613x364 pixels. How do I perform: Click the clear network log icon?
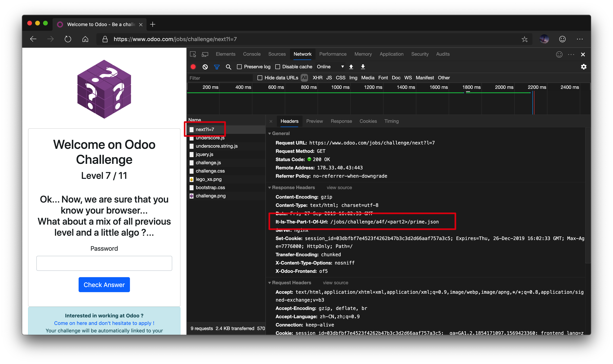pyautogui.click(x=205, y=67)
